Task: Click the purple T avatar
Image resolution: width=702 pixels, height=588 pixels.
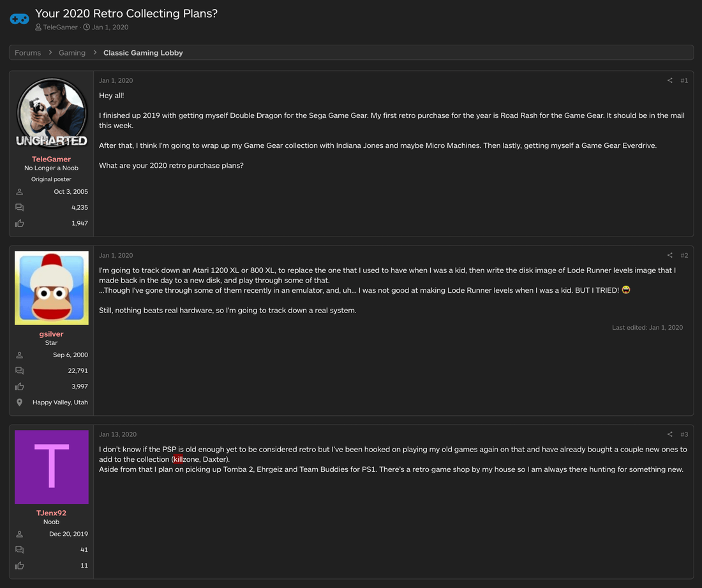Action: tap(51, 467)
